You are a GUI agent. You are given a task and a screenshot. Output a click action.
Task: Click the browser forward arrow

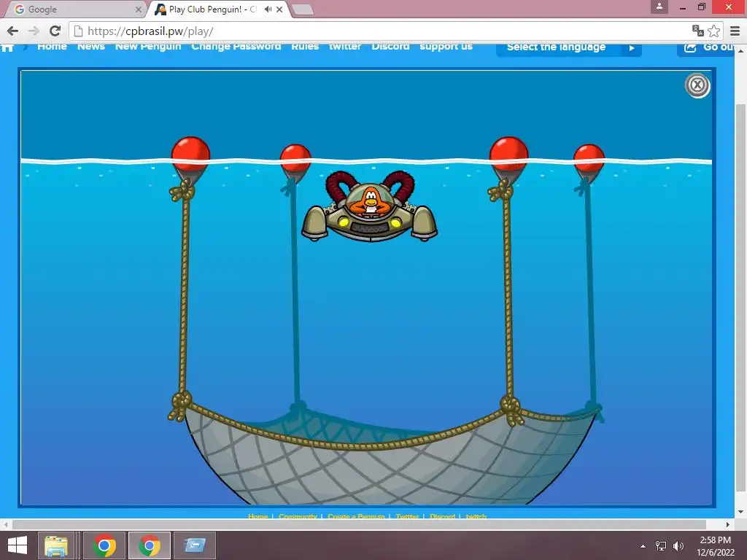[34, 31]
